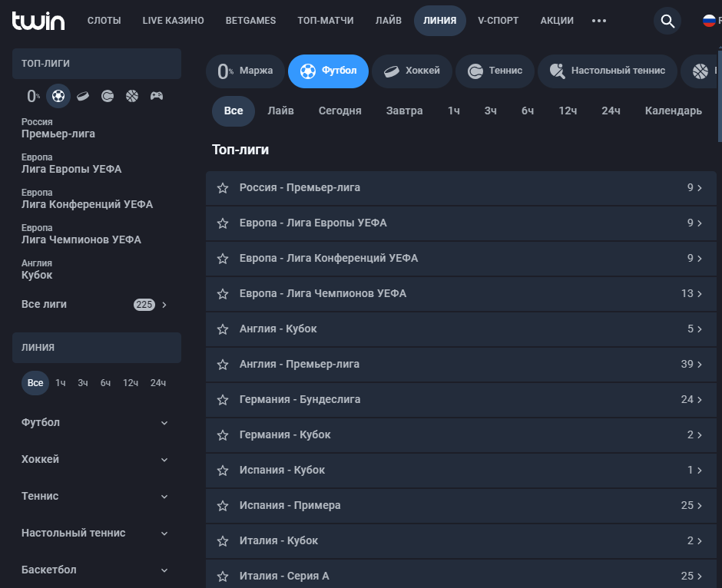Click the twin logo
The width and height of the screenshot is (722, 588).
click(38, 21)
